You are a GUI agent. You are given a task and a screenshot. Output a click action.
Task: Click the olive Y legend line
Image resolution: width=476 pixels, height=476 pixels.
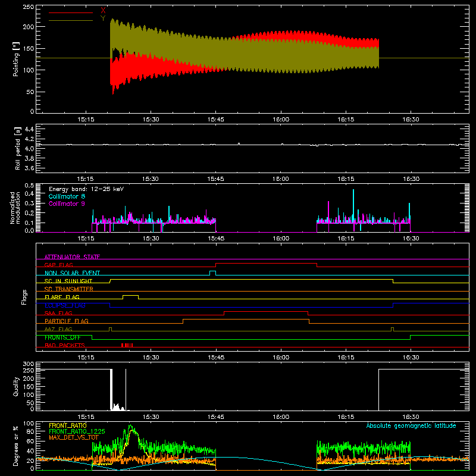71,20
